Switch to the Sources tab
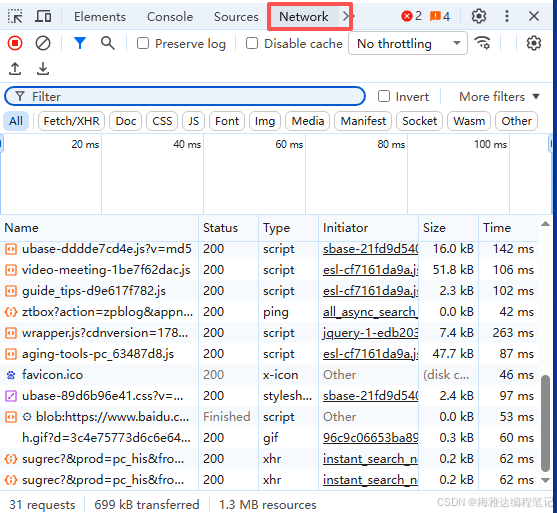The width and height of the screenshot is (557, 513). point(236,17)
